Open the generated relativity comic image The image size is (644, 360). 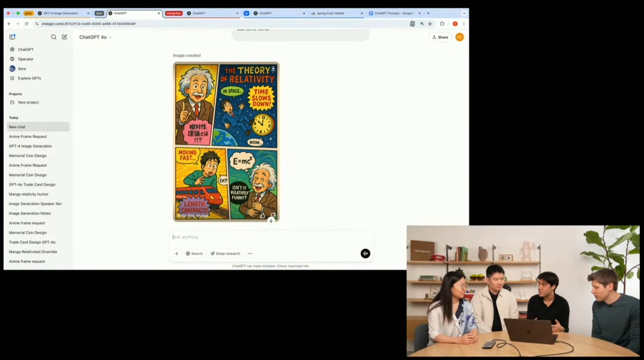click(x=226, y=141)
